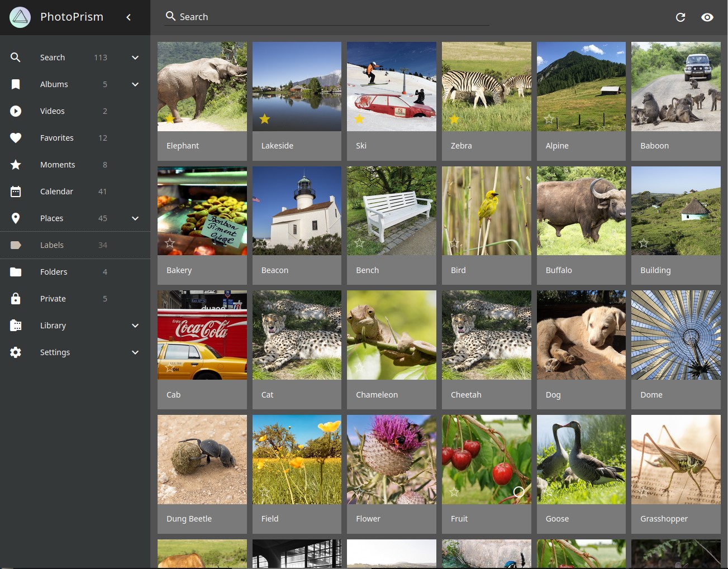This screenshot has height=569, width=728.
Task: Open the Videos section in the sidebar
Action: [52, 111]
